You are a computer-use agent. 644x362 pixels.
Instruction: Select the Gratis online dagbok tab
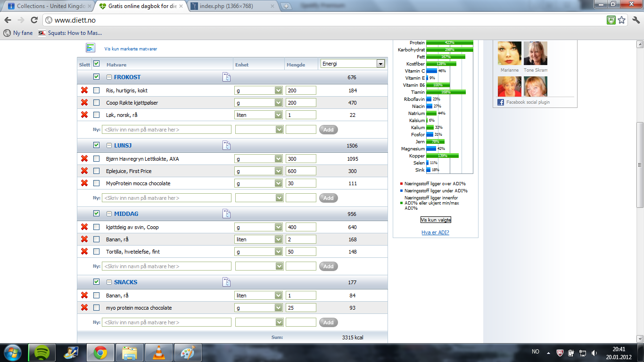coord(141,6)
